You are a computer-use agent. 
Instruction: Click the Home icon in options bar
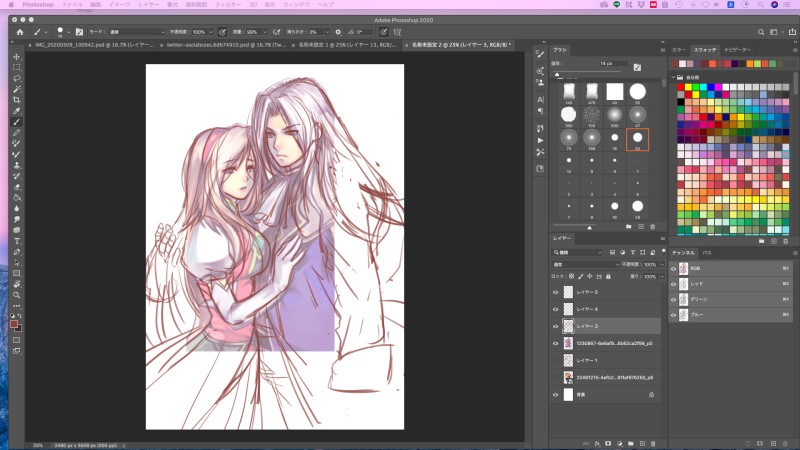18,32
